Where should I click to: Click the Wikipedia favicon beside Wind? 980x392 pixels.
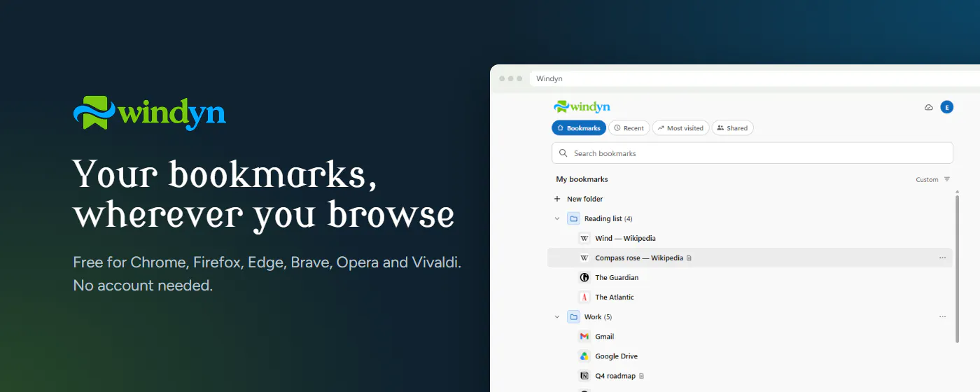(x=584, y=238)
